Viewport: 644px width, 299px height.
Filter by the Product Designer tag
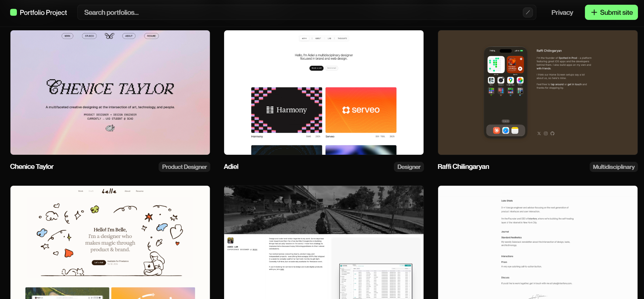(x=184, y=167)
